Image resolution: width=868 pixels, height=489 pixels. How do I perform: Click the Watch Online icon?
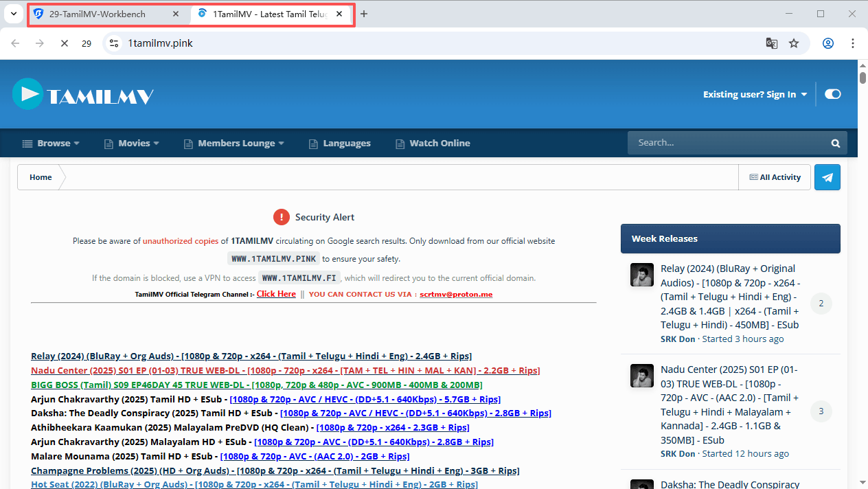tap(400, 143)
